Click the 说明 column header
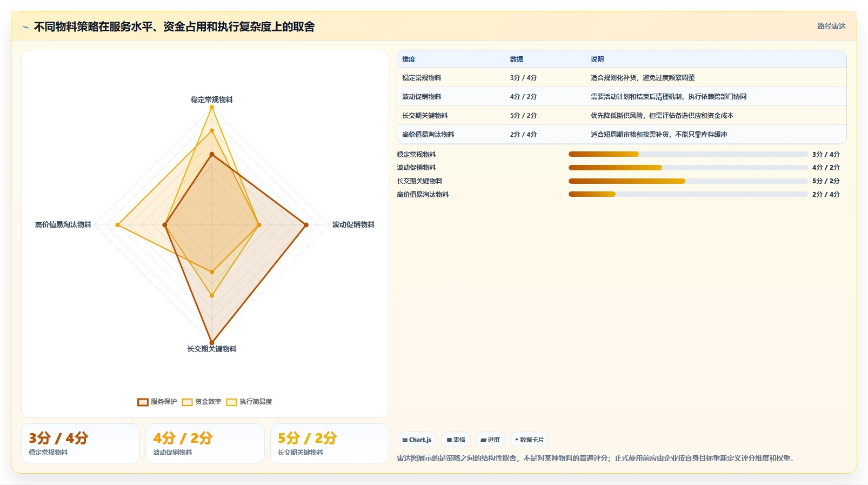This screenshot has height=485, width=868. pos(597,59)
